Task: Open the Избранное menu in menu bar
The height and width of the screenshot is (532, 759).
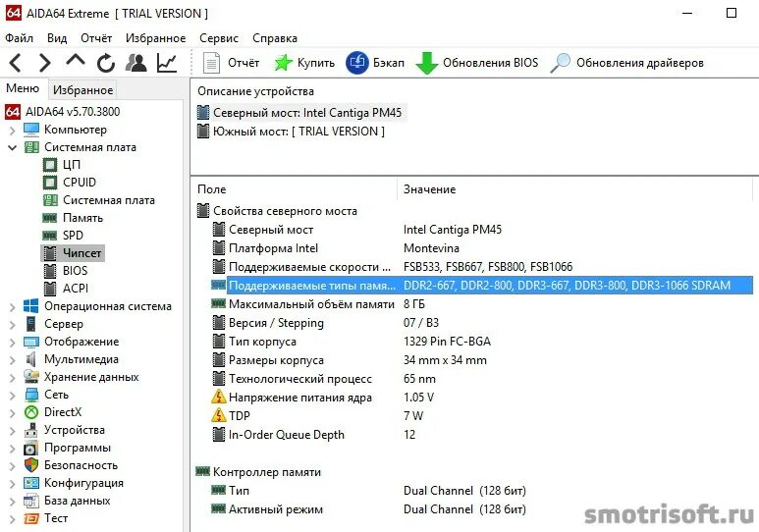Action: [156, 38]
